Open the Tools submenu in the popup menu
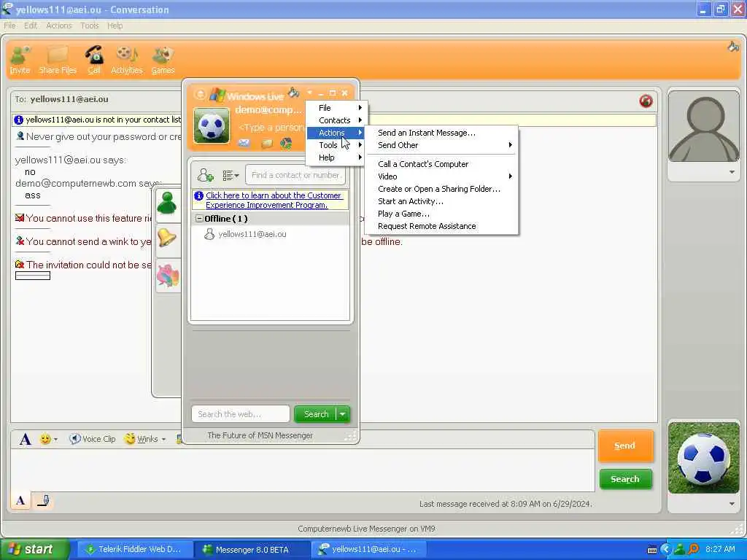 (336, 145)
